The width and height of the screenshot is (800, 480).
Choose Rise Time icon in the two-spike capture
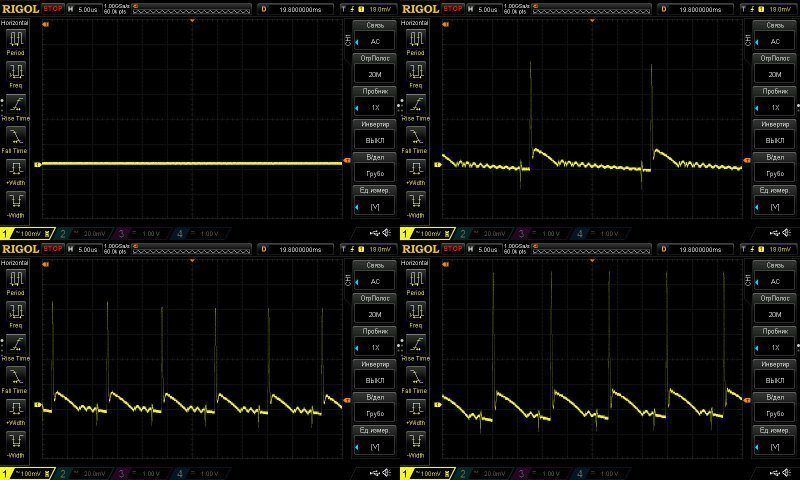click(416, 104)
